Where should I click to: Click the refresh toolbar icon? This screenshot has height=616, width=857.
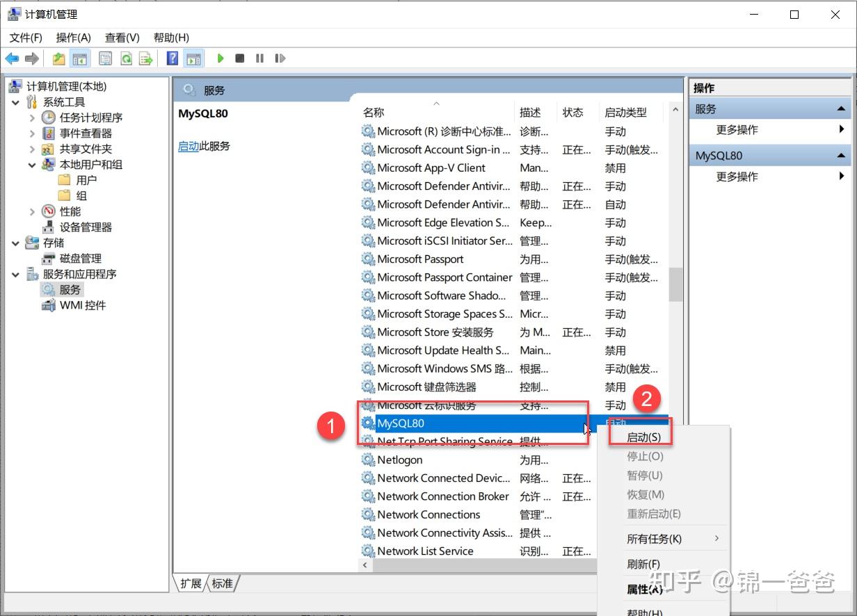coord(125,58)
